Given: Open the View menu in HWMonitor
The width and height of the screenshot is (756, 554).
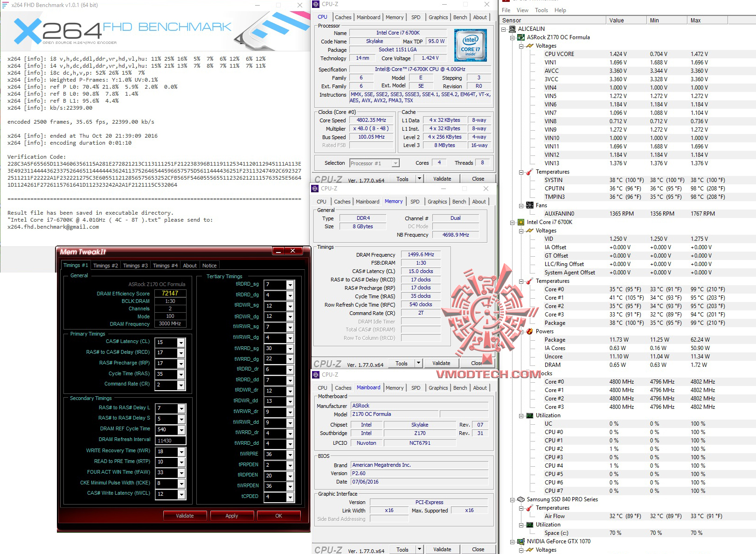Looking at the screenshot, I should (522, 10).
